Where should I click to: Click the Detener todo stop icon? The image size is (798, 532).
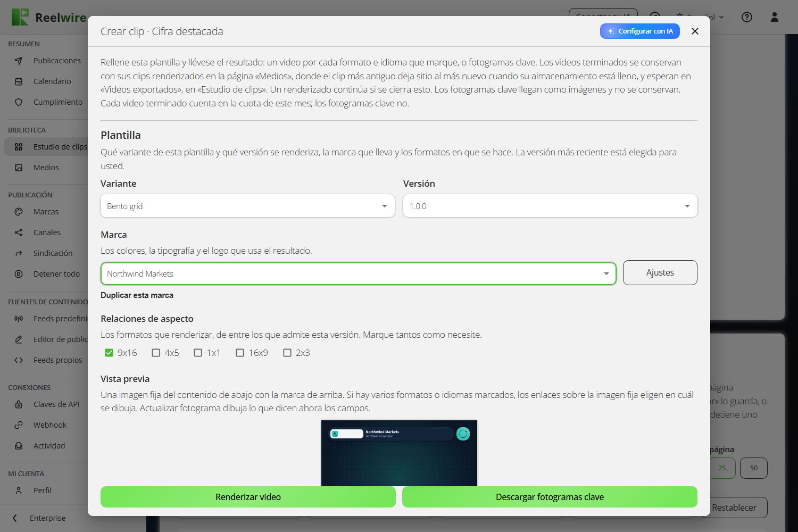19,274
